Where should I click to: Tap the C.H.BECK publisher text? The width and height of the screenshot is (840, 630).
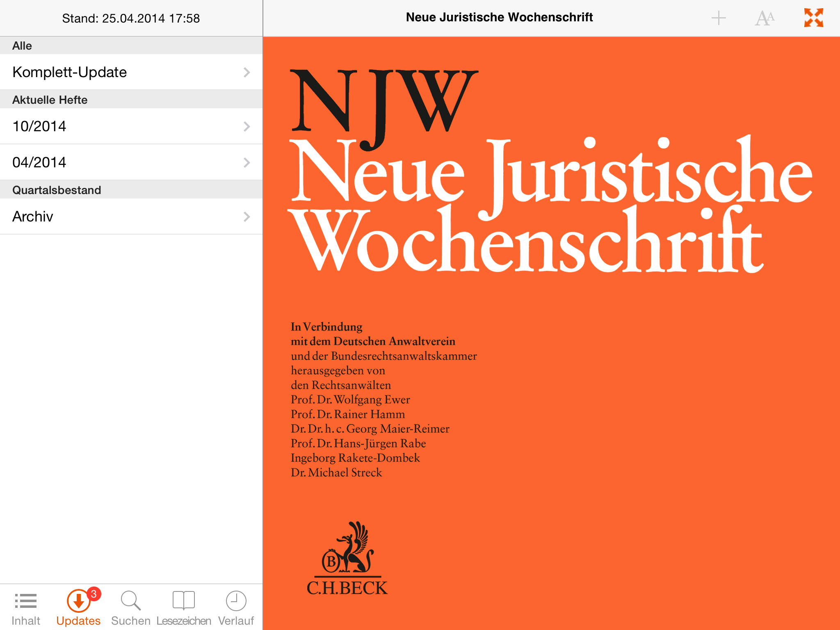click(347, 588)
